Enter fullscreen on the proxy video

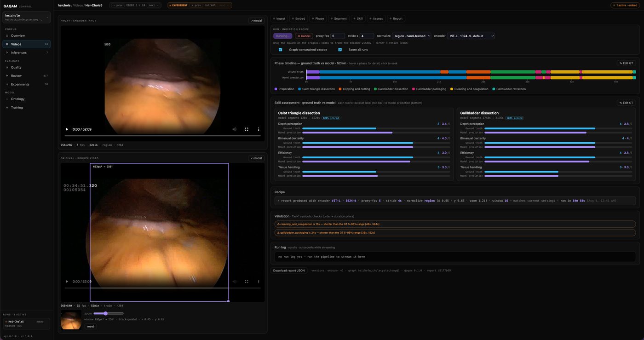click(x=247, y=129)
